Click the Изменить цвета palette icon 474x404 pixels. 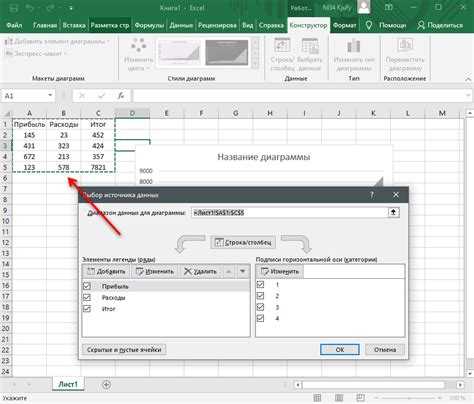(138, 45)
